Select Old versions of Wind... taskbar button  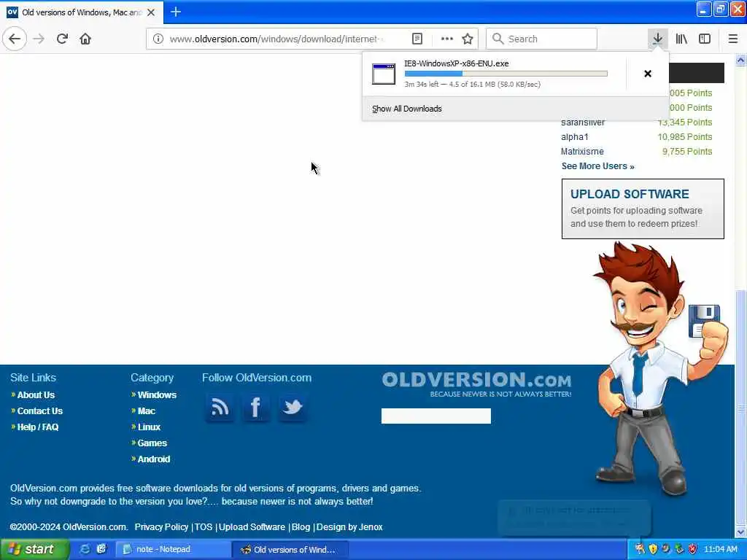290,550
